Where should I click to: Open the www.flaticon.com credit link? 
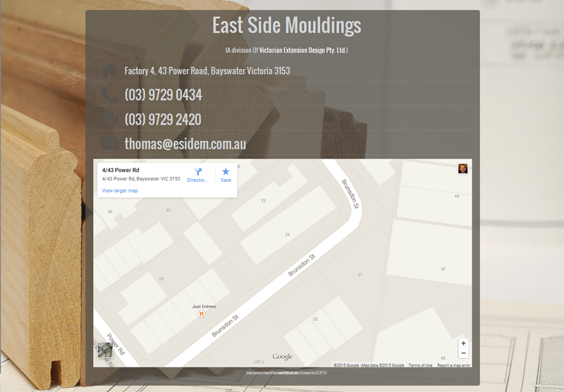[288, 373]
